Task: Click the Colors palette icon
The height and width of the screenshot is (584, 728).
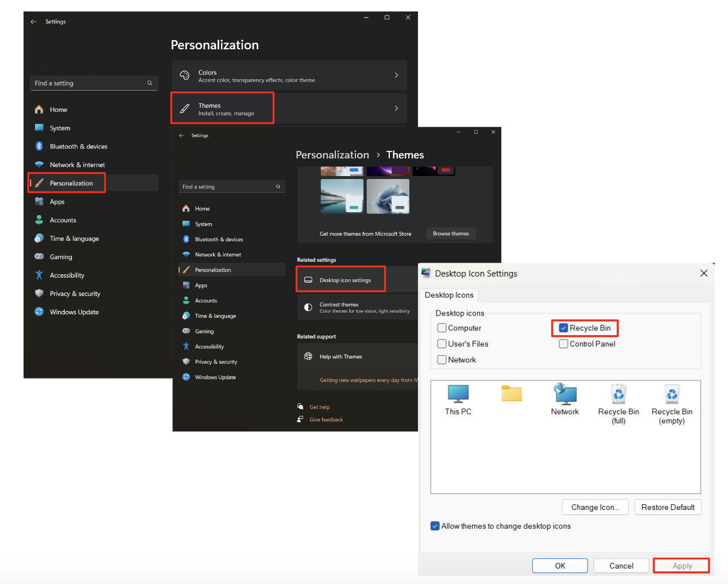Action: [185, 75]
